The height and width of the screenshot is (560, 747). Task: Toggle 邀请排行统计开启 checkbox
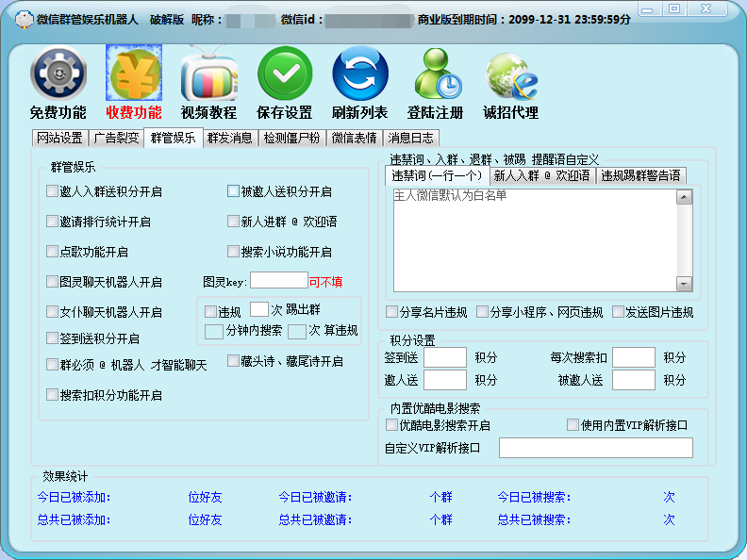(x=52, y=222)
